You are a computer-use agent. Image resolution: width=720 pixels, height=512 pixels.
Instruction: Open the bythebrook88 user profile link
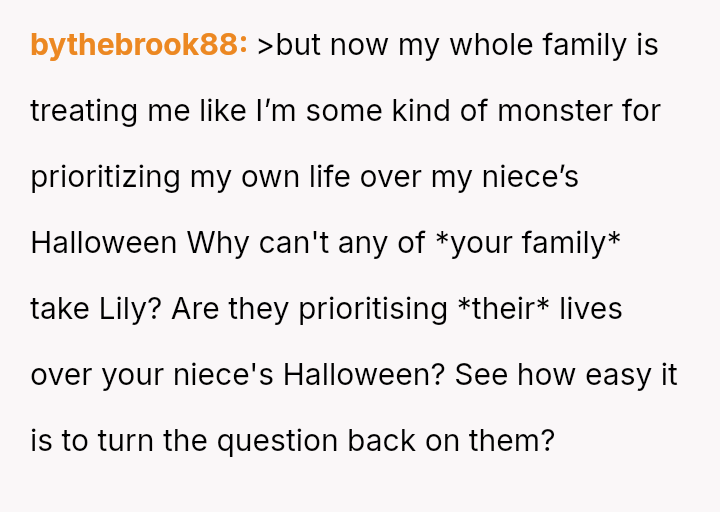tap(138, 45)
